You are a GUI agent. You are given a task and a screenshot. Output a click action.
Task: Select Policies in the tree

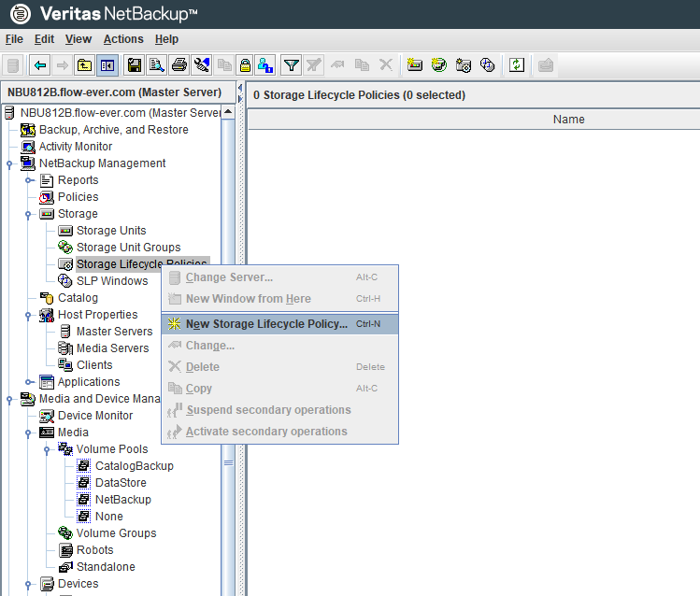[x=79, y=197]
